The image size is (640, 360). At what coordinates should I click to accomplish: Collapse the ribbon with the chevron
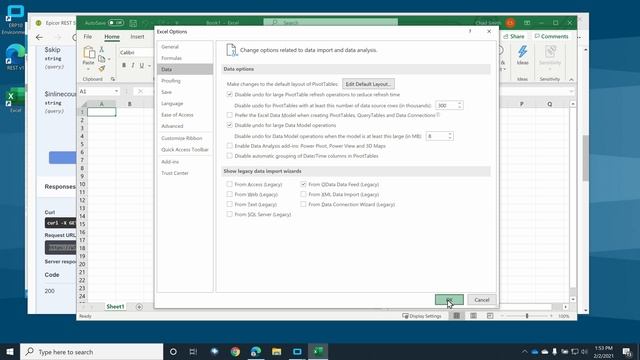(571, 79)
